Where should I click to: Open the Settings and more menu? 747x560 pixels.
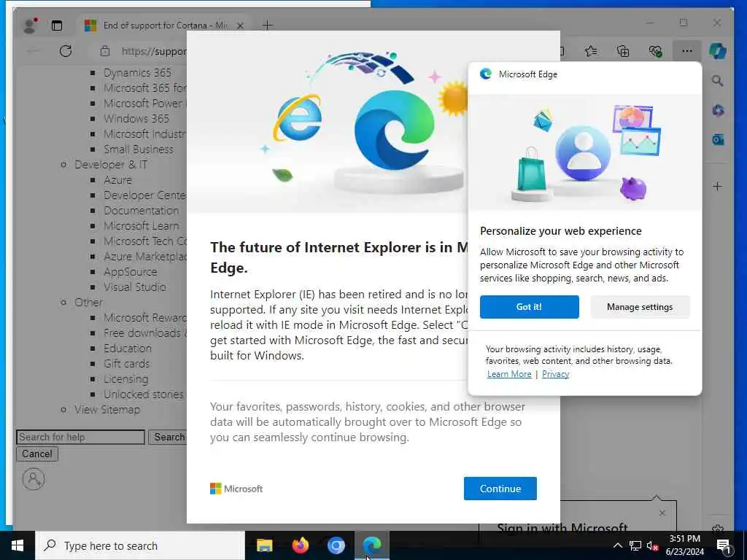point(686,51)
